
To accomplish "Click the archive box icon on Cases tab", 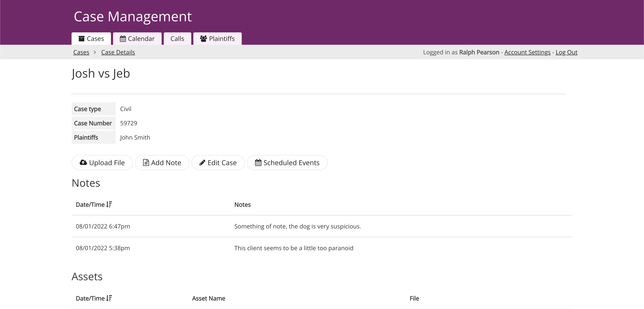I will [81, 39].
